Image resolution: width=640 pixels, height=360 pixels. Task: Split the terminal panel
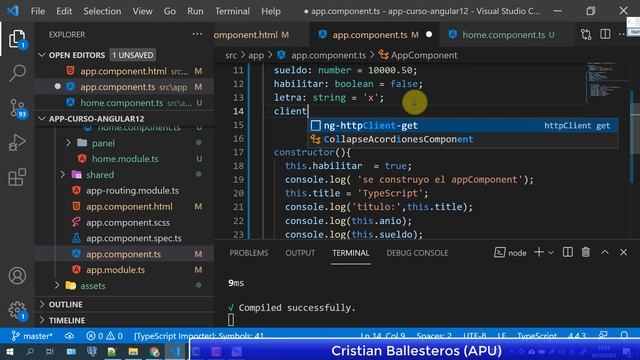pyautogui.click(x=568, y=252)
